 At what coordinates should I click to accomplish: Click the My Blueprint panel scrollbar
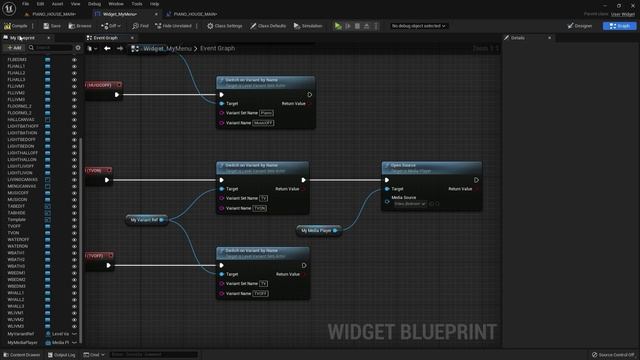(x=81, y=241)
